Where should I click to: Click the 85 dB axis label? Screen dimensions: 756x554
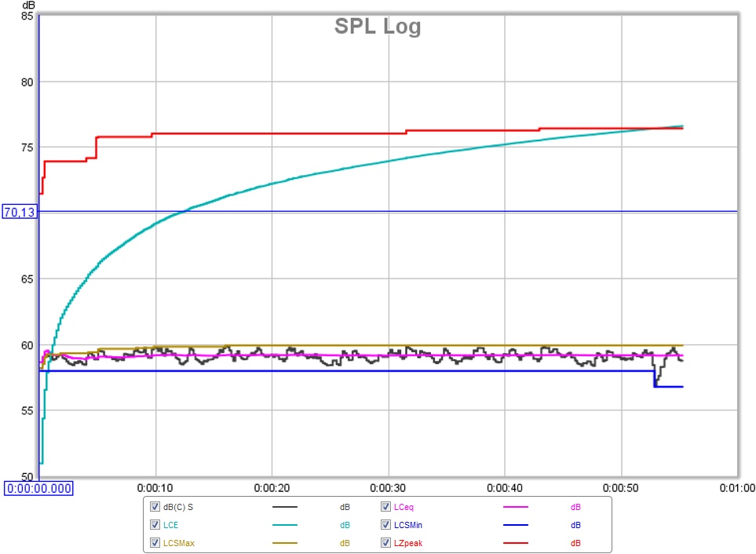pyautogui.click(x=27, y=16)
